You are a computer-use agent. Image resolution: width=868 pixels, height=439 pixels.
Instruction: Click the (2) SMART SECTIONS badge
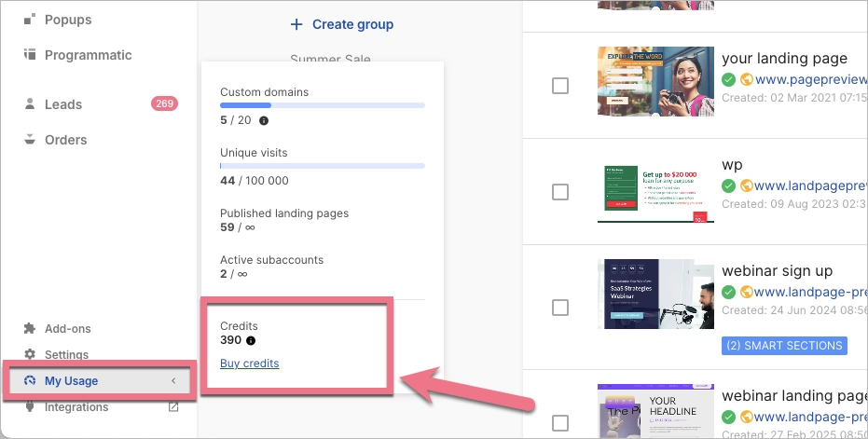click(x=783, y=346)
